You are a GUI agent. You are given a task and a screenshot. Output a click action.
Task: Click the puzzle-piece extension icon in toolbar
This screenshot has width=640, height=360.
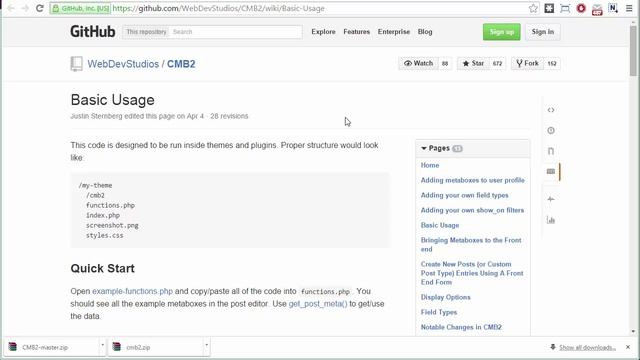[x=549, y=8]
